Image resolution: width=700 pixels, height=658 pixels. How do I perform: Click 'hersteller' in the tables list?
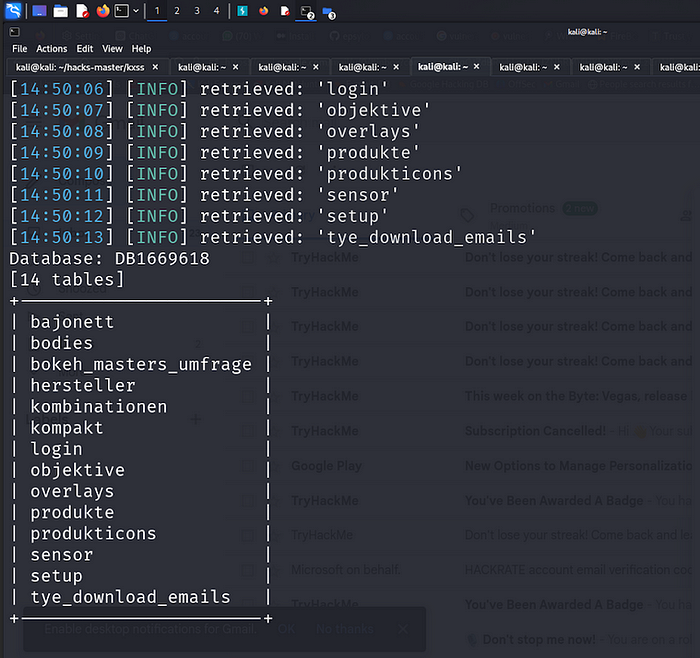[x=83, y=385]
